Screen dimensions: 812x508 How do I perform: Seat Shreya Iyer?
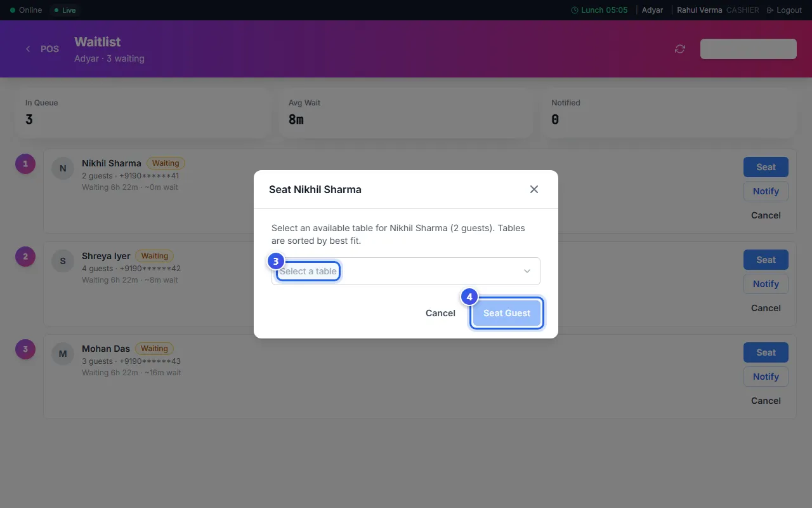tap(766, 260)
